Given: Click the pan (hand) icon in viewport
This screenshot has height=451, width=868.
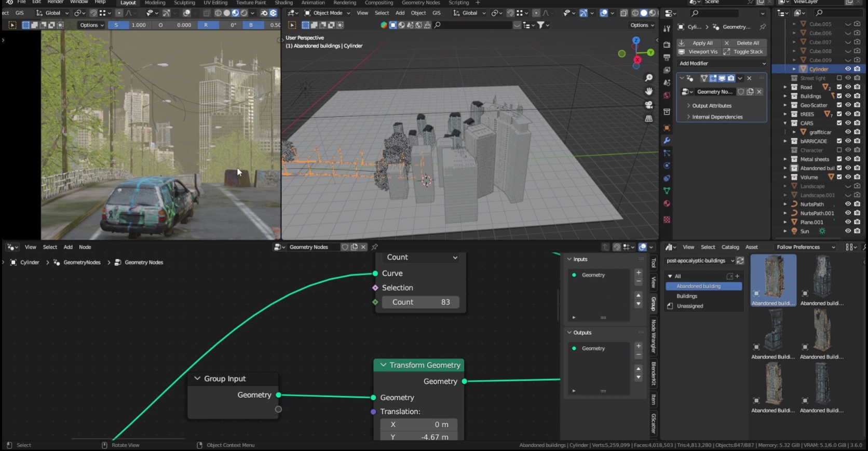Looking at the screenshot, I should (x=648, y=91).
